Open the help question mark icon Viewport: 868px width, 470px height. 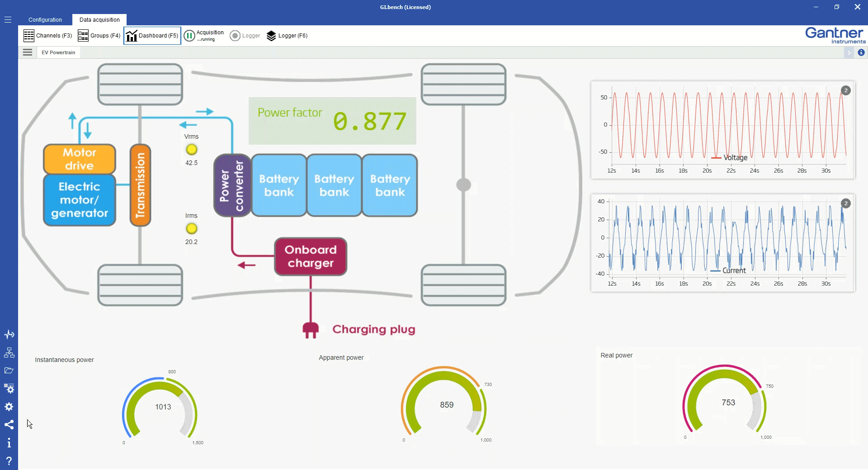[x=9, y=461]
